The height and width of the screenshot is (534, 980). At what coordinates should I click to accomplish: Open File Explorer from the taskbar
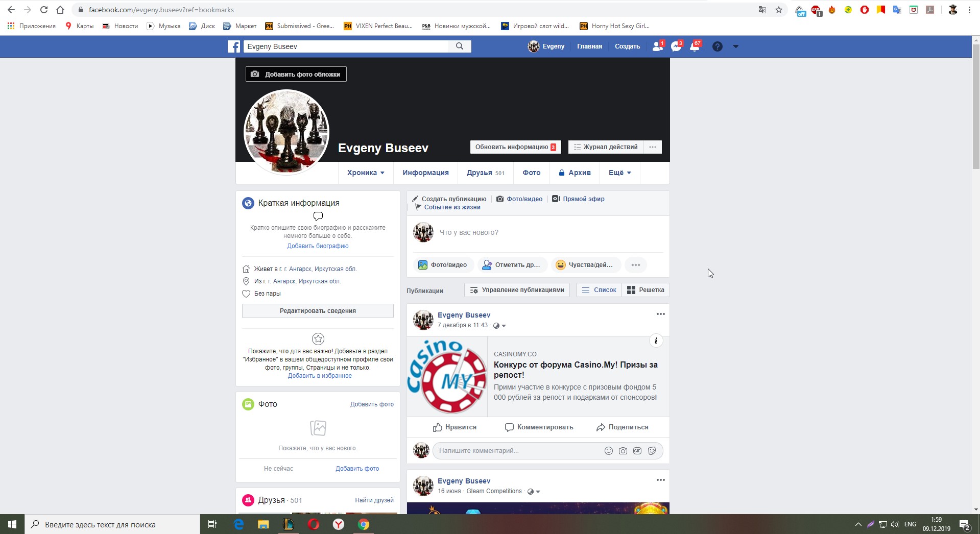pyautogui.click(x=264, y=524)
